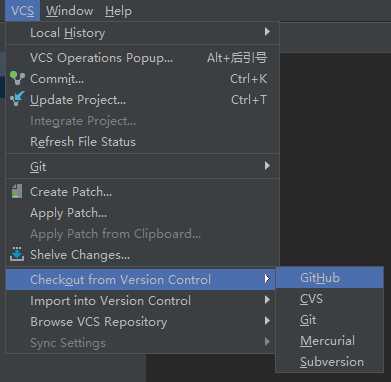391x382 pixels.
Task: Click Checkout from Version Control item
Action: pos(141,279)
